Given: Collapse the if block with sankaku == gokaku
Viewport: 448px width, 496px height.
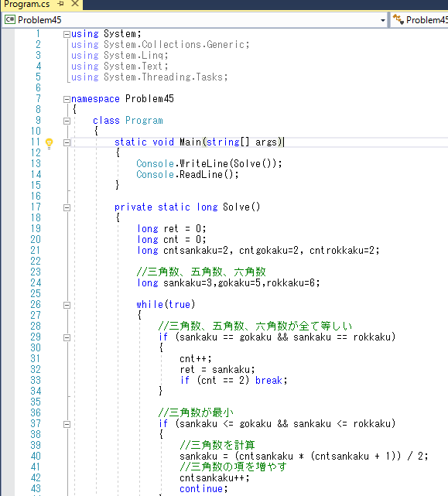Looking at the screenshot, I should coord(67,338).
